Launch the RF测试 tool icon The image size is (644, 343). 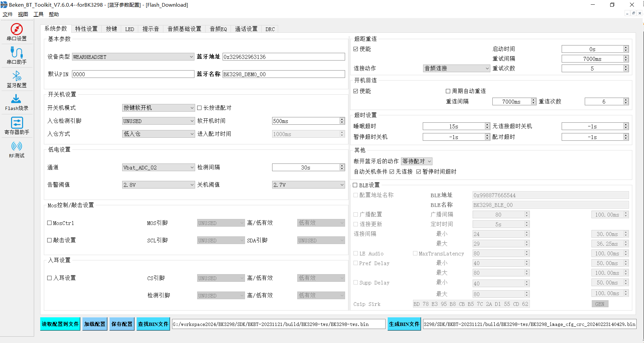point(16,149)
